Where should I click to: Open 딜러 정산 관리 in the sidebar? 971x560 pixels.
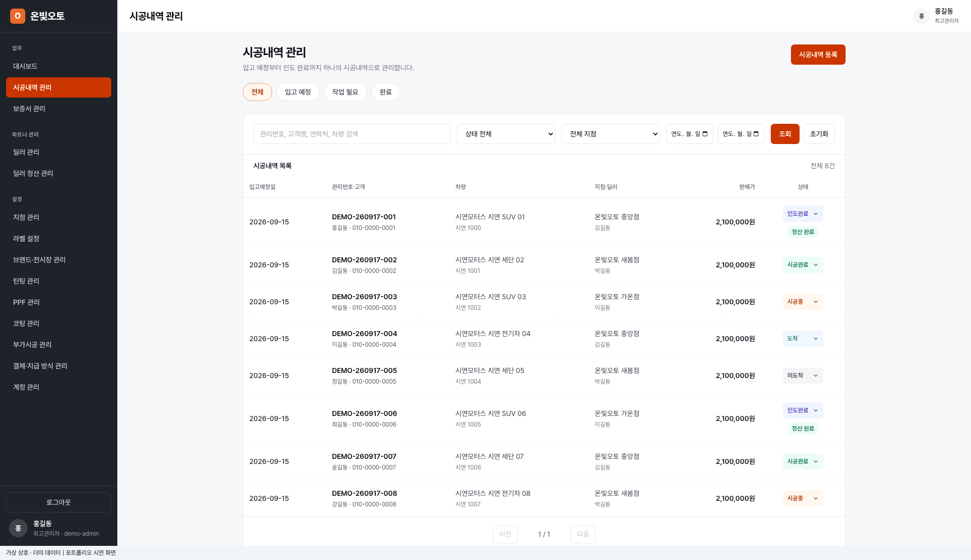pos(59,173)
